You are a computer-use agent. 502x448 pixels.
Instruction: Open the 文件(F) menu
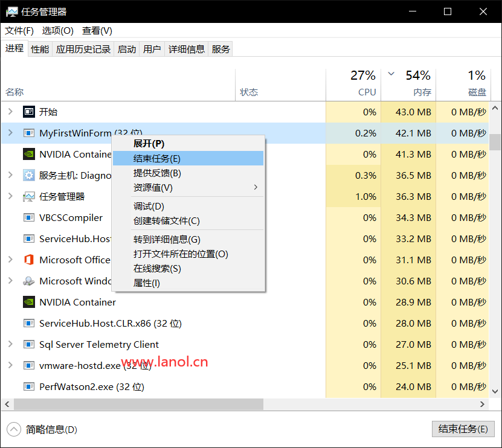pos(19,31)
